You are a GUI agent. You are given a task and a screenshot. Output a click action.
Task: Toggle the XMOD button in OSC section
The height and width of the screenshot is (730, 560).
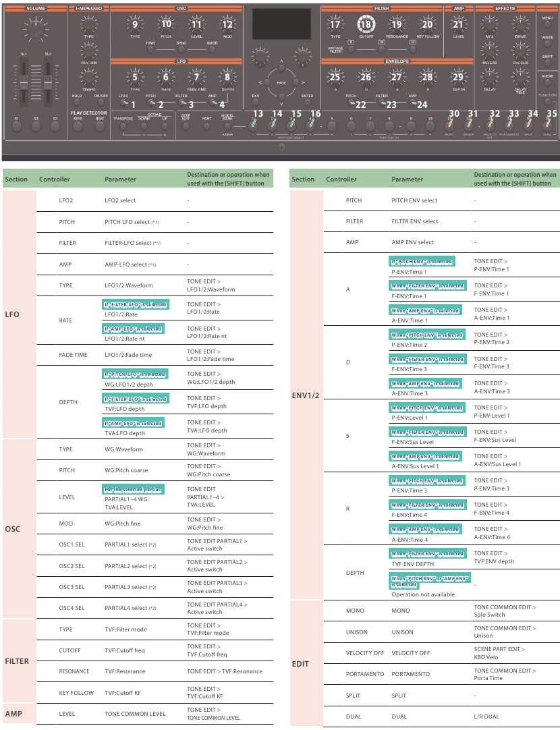pyautogui.click(x=212, y=49)
